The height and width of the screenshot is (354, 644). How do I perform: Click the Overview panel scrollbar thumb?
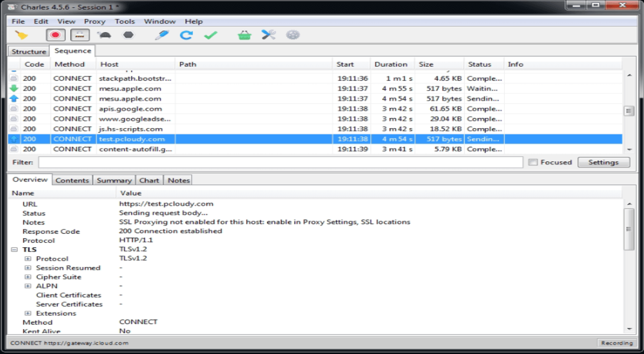(629, 229)
